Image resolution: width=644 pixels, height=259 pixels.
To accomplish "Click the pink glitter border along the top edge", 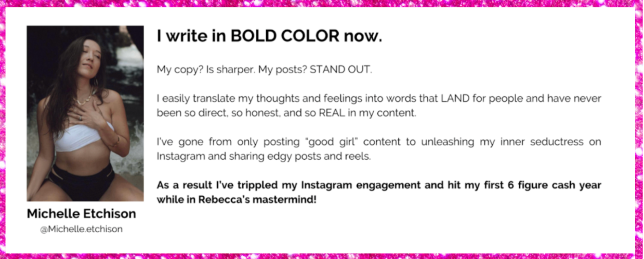I will pyautogui.click(x=322, y=3).
